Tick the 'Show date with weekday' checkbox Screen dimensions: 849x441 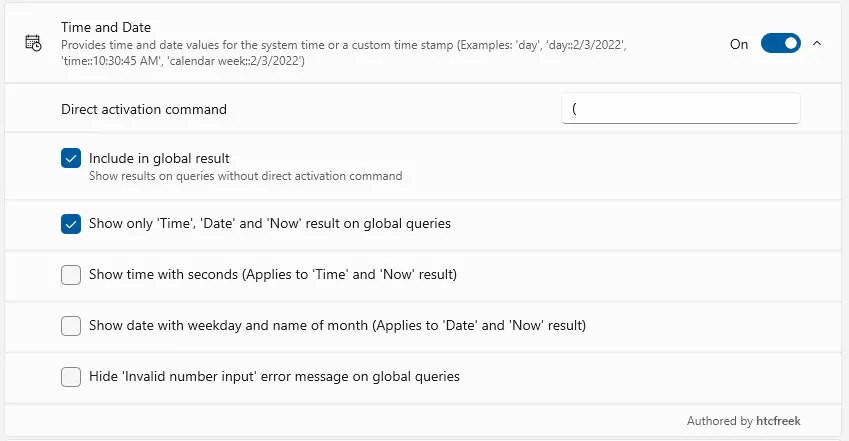click(x=71, y=326)
